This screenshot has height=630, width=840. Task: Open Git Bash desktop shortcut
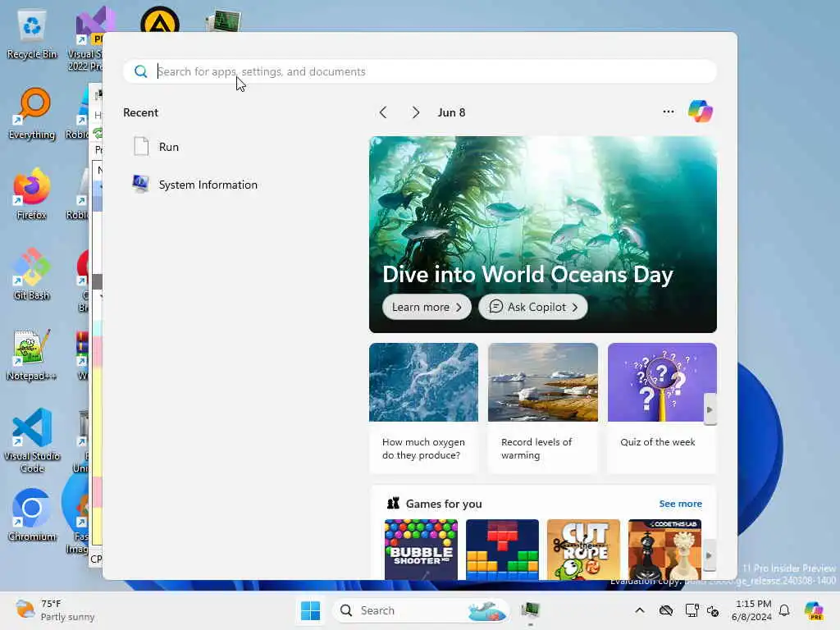pos(32,275)
